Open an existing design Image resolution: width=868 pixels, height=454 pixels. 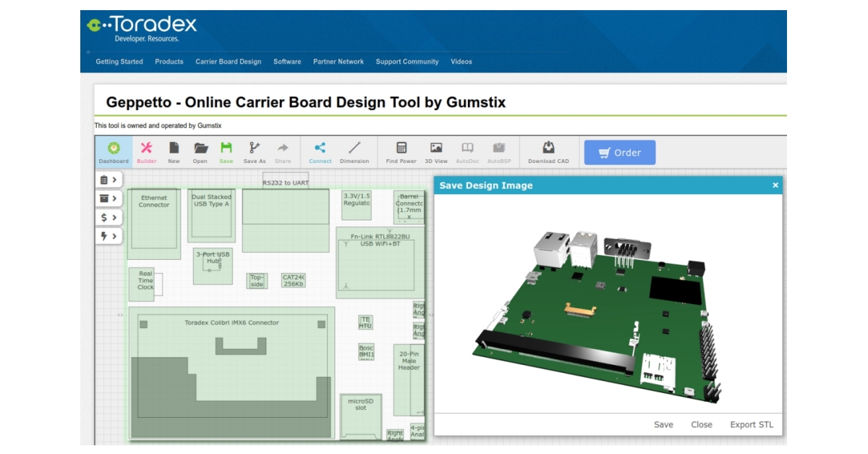[201, 150]
